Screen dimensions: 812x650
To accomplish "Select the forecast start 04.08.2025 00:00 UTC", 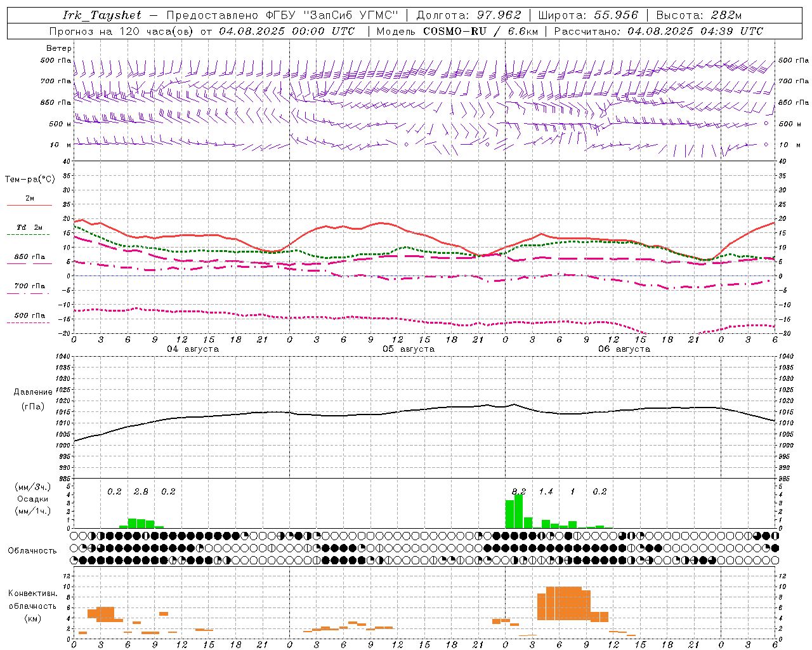I will click(287, 31).
